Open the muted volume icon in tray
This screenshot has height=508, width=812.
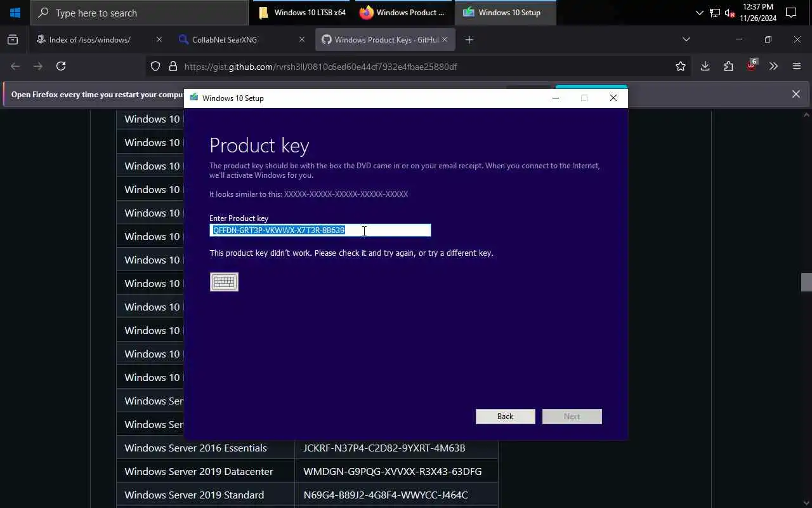point(730,13)
